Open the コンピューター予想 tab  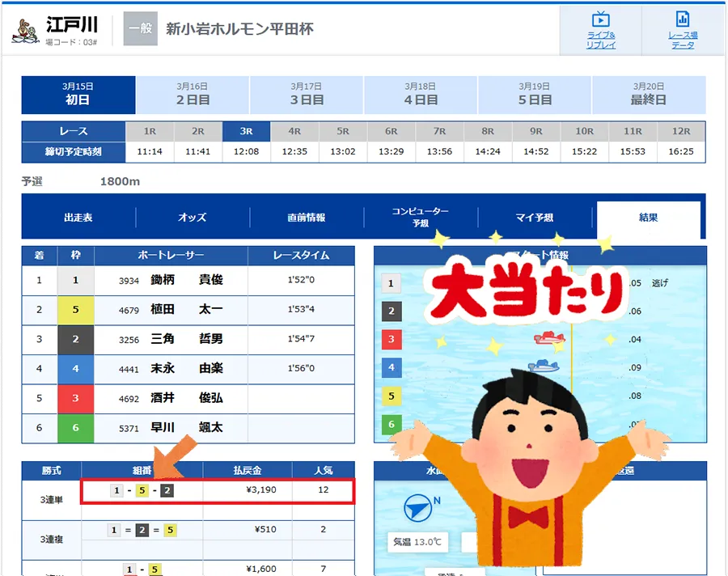tap(421, 218)
